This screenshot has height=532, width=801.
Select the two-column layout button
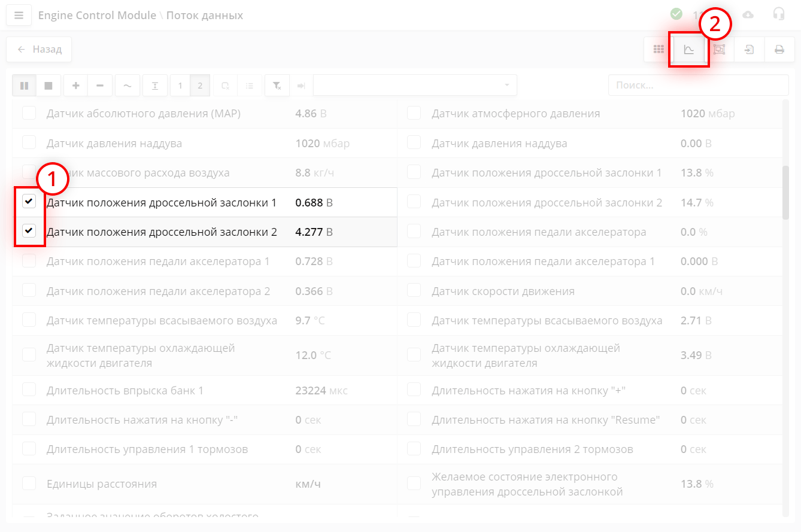coord(200,86)
